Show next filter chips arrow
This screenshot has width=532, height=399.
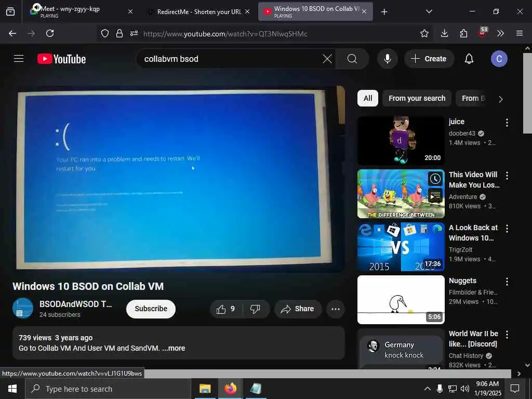(x=500, y=99)
